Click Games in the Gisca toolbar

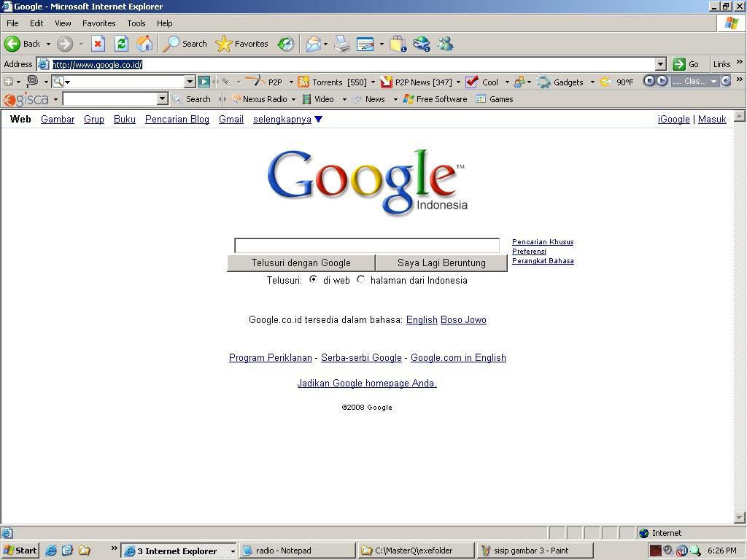pyautogui.click(x=495, y=99)
